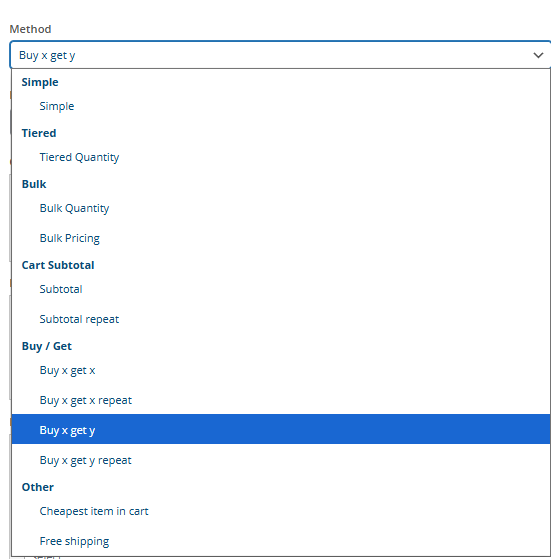This screenshot has width=551, height=559.
Task: Pick the Free shipping method
Action: [x=281, y=541]
